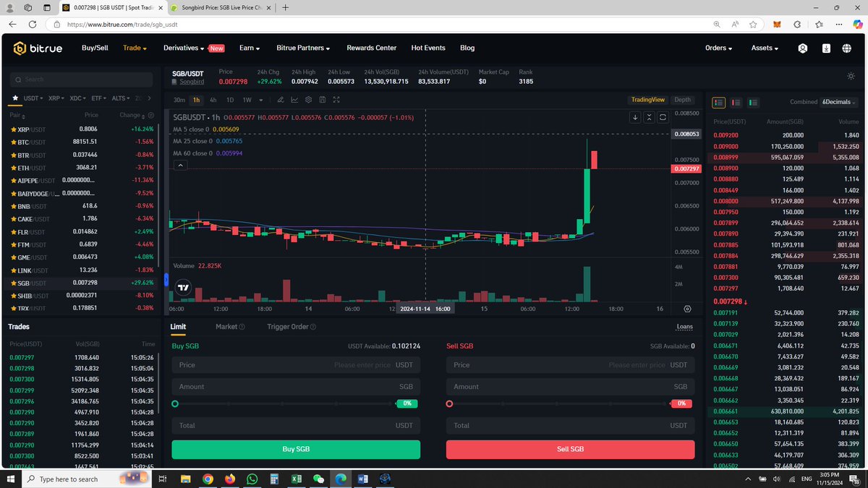Viewport: 868px width, 488px height.
Task: Switch to Market order tab
Action: click(x=226, y=327)
